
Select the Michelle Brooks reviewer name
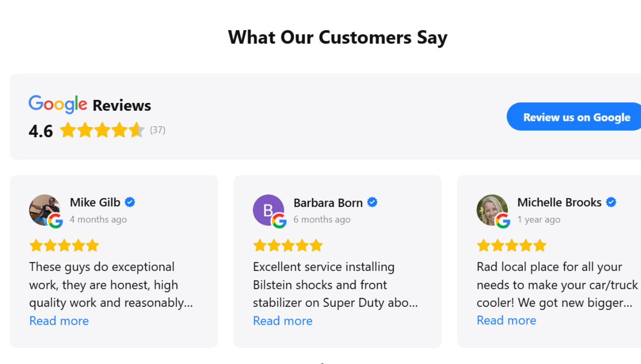coord(560,202)
